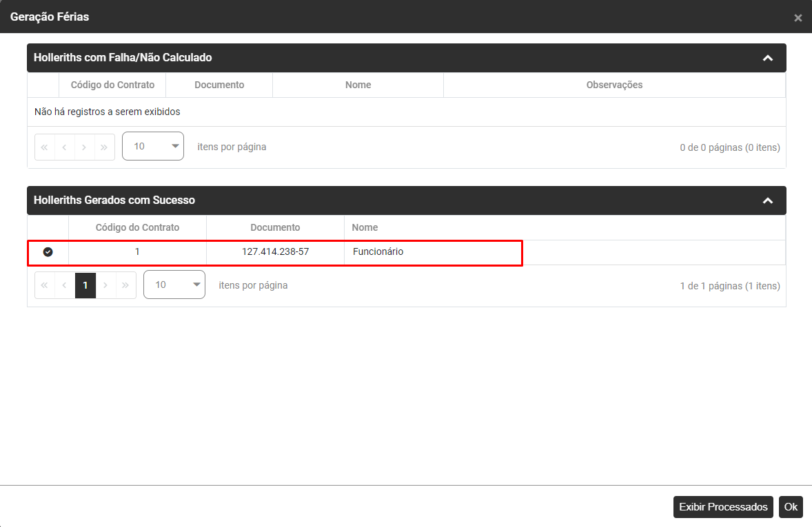Go to first page in failed holleriths pager
The width and height of the screenshot is (812, 527).
tap(45, 147)
